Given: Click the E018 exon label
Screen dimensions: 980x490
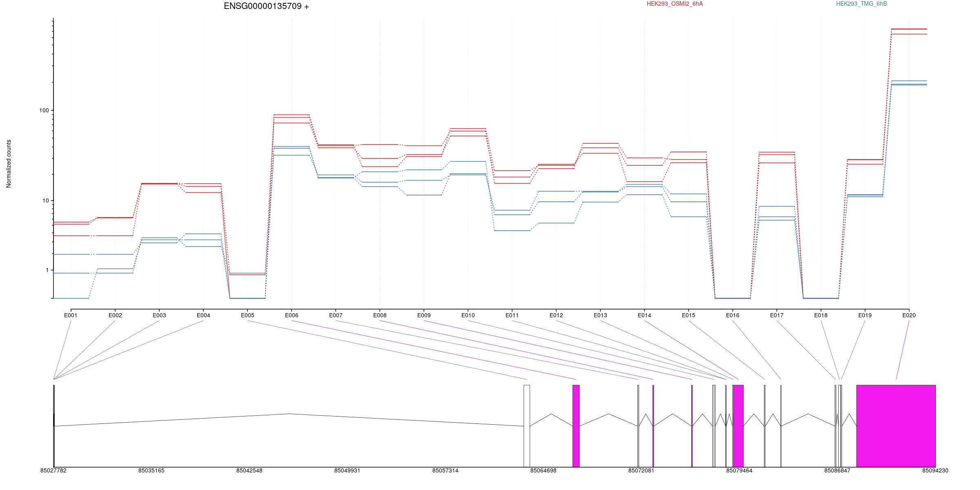Looking at the screenshot, I should tap(821, 315).
